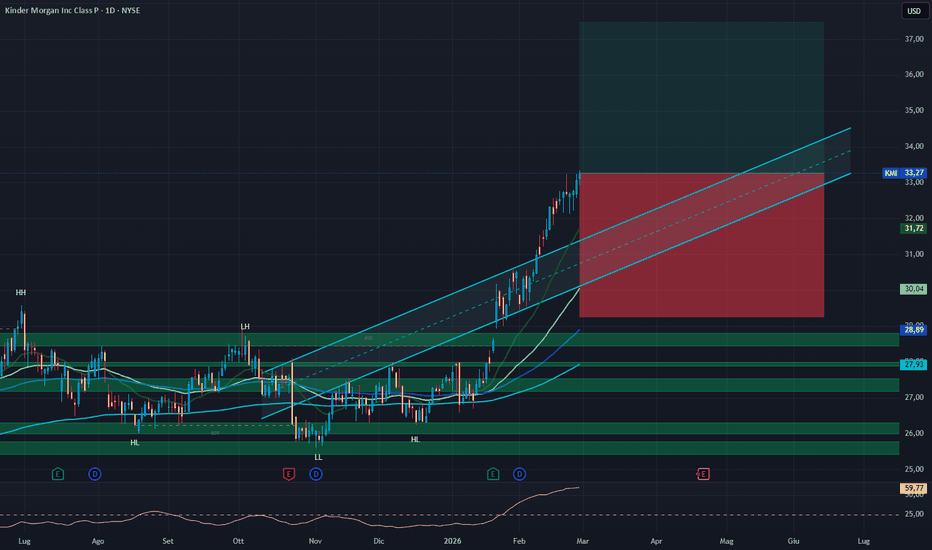Click the Giu label on the time axis
Image resolution: width=932 pixels, height=550 pixels.
pyautogui.click(x=794, y=541)
